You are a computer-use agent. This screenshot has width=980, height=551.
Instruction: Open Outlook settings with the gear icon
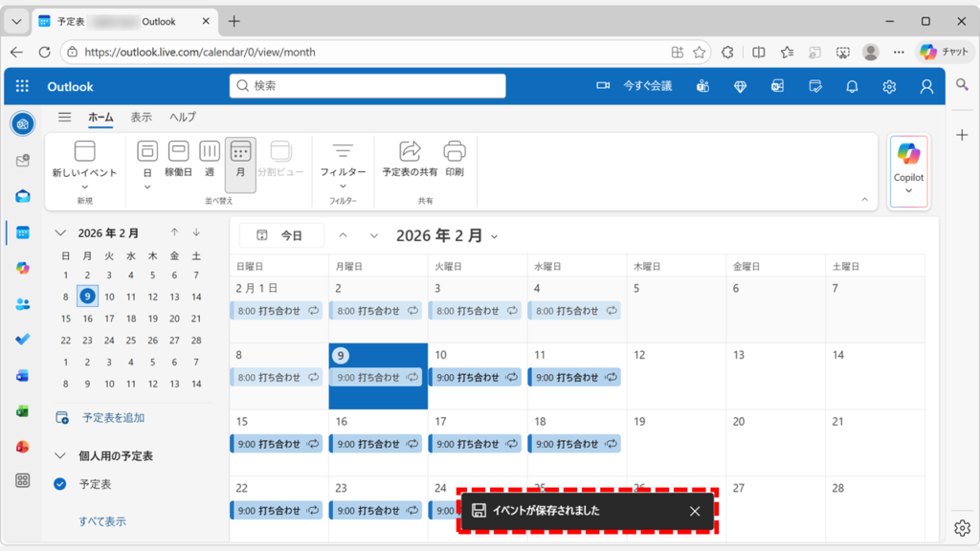point(890,86)
